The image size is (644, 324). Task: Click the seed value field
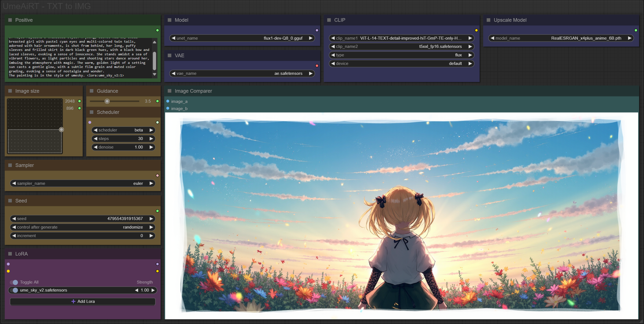[x=83, y=219]
